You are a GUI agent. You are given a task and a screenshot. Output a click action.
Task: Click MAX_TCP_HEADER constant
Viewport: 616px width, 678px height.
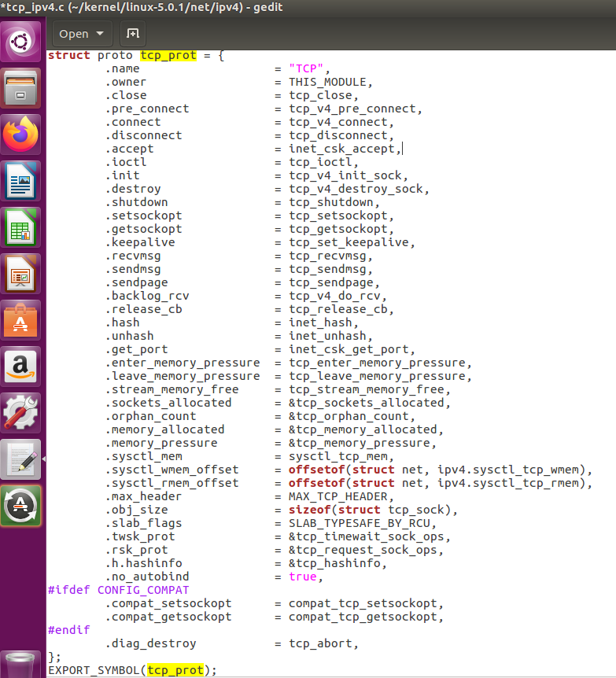(338, 497)
